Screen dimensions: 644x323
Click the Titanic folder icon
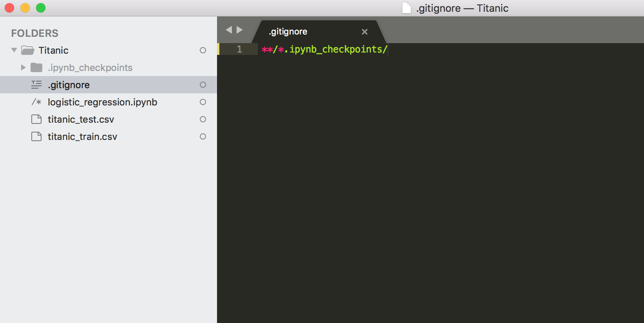[27, 50]
